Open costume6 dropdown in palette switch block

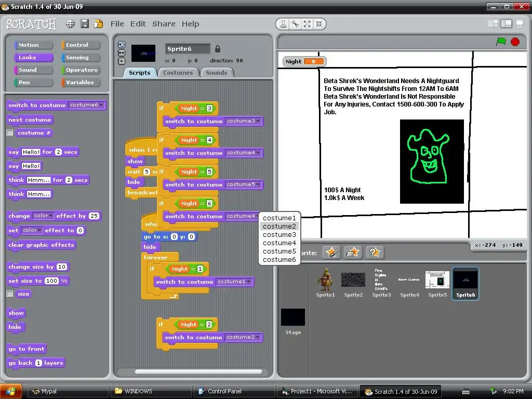tap(87, 105)
